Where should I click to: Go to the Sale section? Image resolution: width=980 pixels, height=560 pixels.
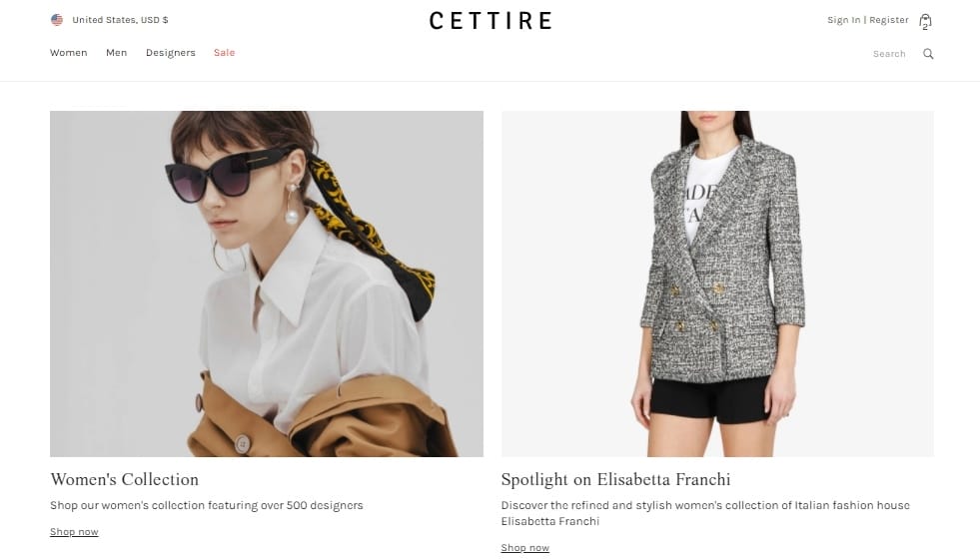point(225,53)
